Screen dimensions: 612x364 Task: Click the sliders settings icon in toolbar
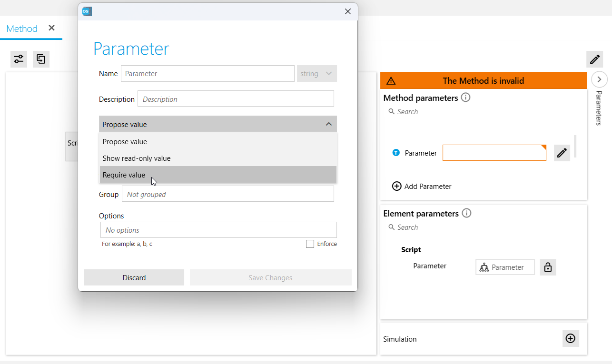(19, 59)
